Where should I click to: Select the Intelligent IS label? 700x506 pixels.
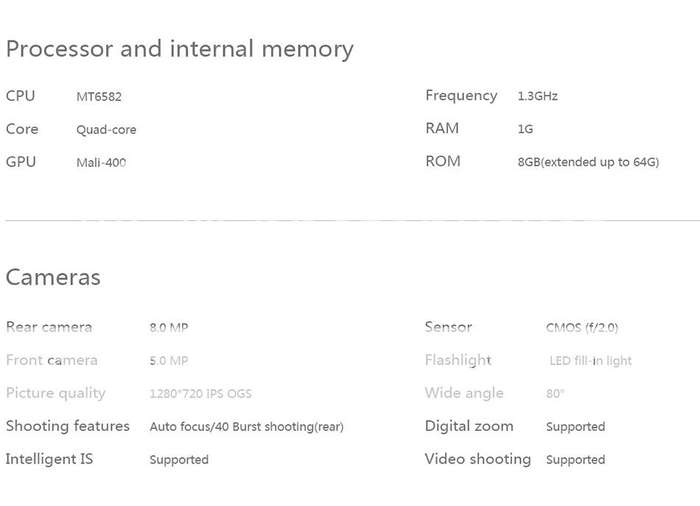coord(50,459)
